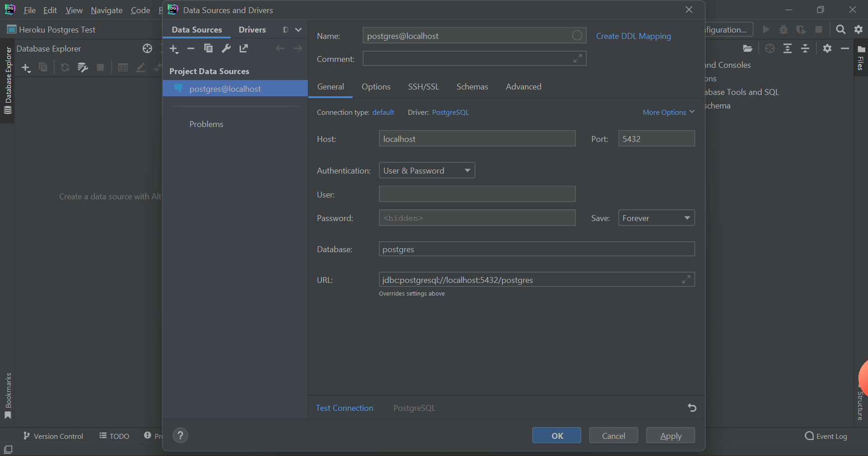This screenshot has width=868, height=456.
Task: Switch to the SSH/SSL tab
Action: coord(423,87)
